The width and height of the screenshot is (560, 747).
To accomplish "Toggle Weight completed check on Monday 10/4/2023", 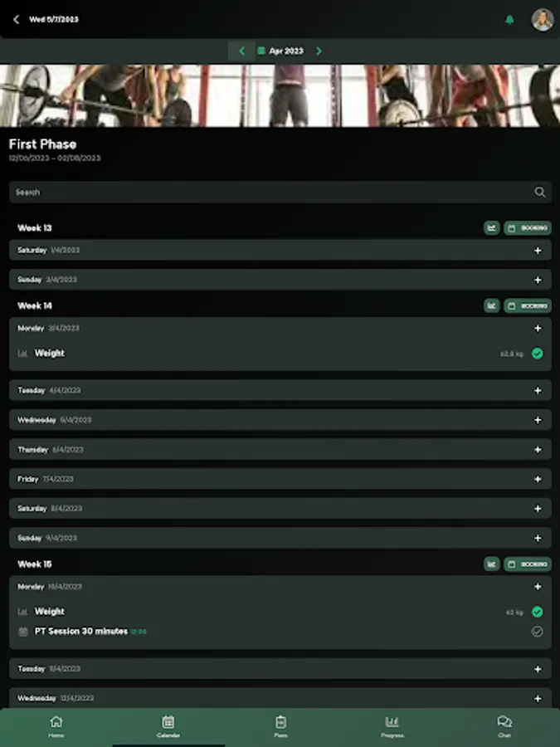I will [537, 612].
